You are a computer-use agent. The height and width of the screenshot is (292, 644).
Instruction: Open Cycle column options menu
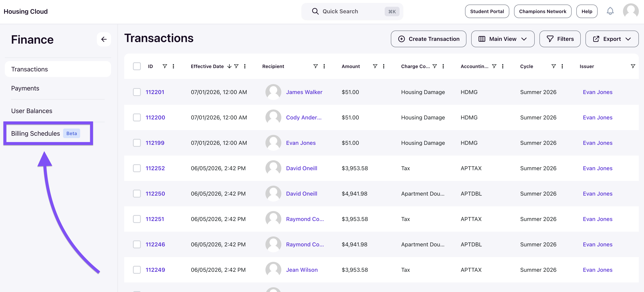click(562, 66)
